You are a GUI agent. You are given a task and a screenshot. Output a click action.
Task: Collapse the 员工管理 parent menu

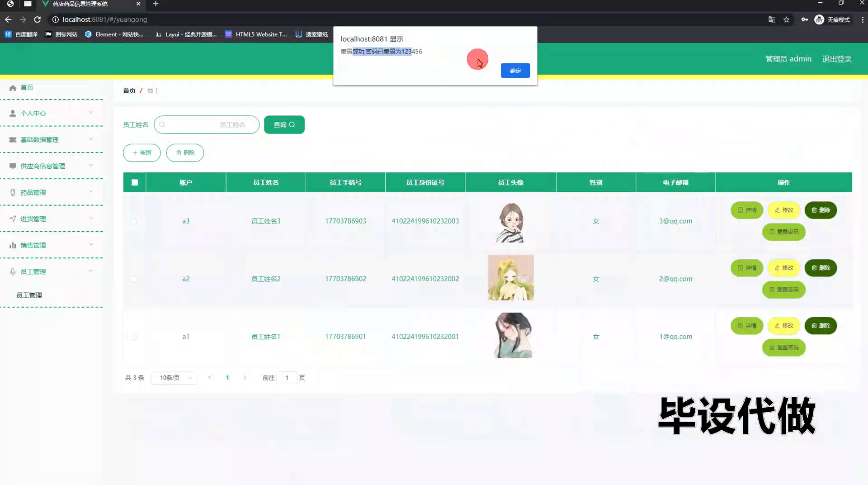(52, 271)
